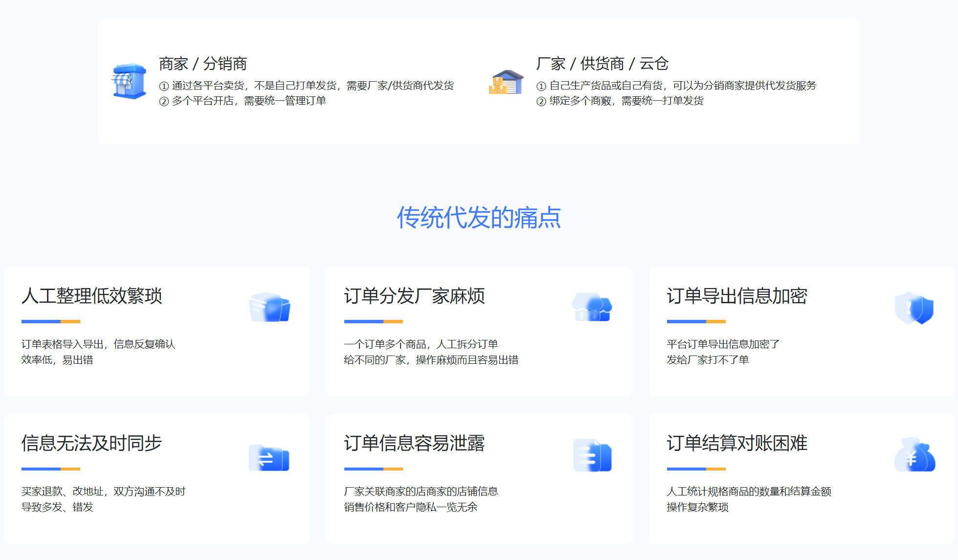Click the blue-orange underline beneath 订单结算对账困难

(x=696, y=469)
